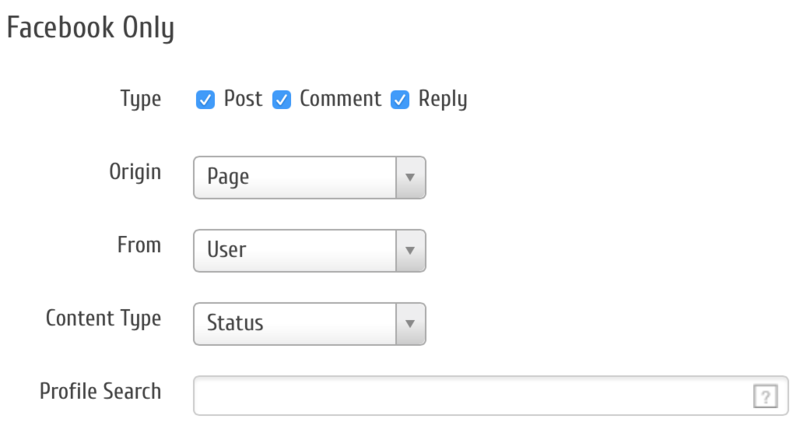
Task: Click the Reply checkbox label text
Action: 442,99
